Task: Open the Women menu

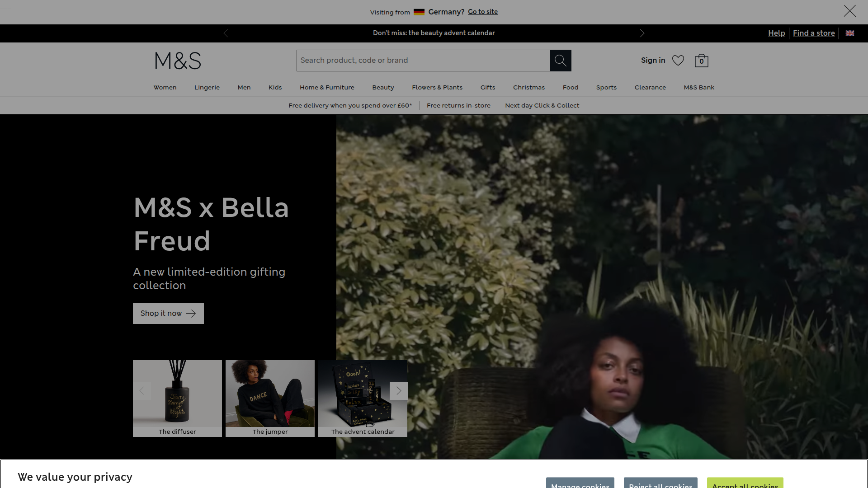Action: (x=165, y=88)
